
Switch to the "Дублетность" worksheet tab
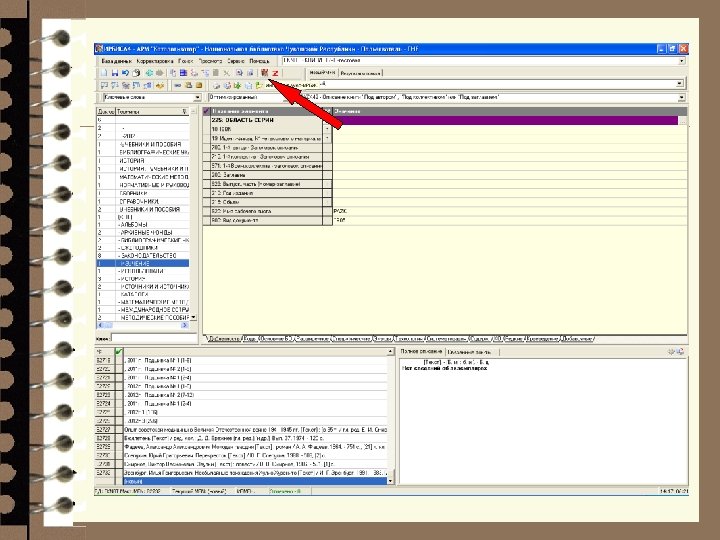[224, 339]
